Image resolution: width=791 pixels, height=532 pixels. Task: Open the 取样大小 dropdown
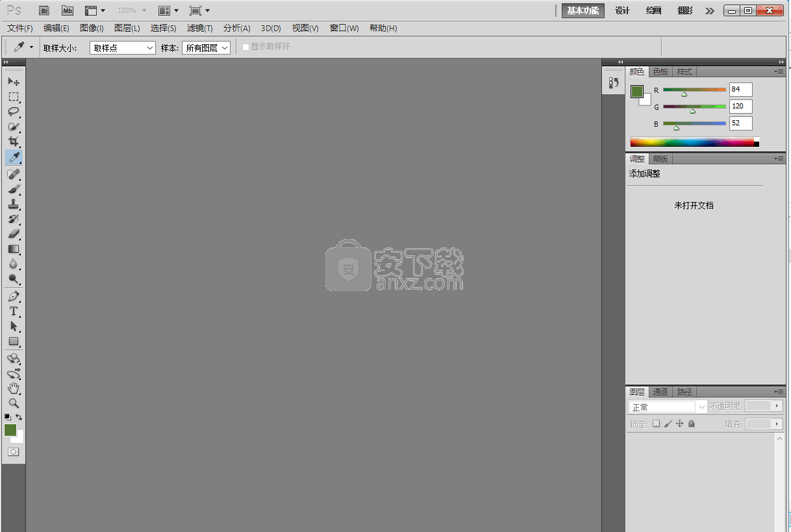point(123,47)
